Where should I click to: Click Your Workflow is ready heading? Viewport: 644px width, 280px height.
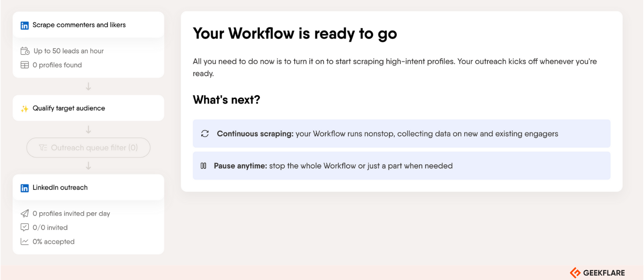(x=295, y=34)
